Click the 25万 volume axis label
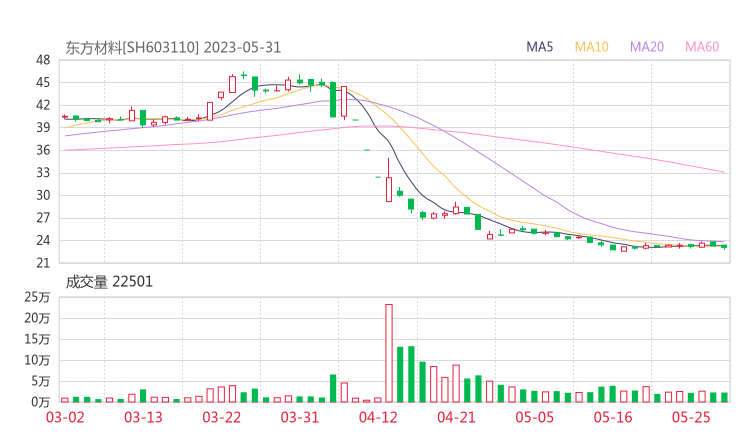Image resolution: width=740 pixels, height=440 pixels. [37, 297]
